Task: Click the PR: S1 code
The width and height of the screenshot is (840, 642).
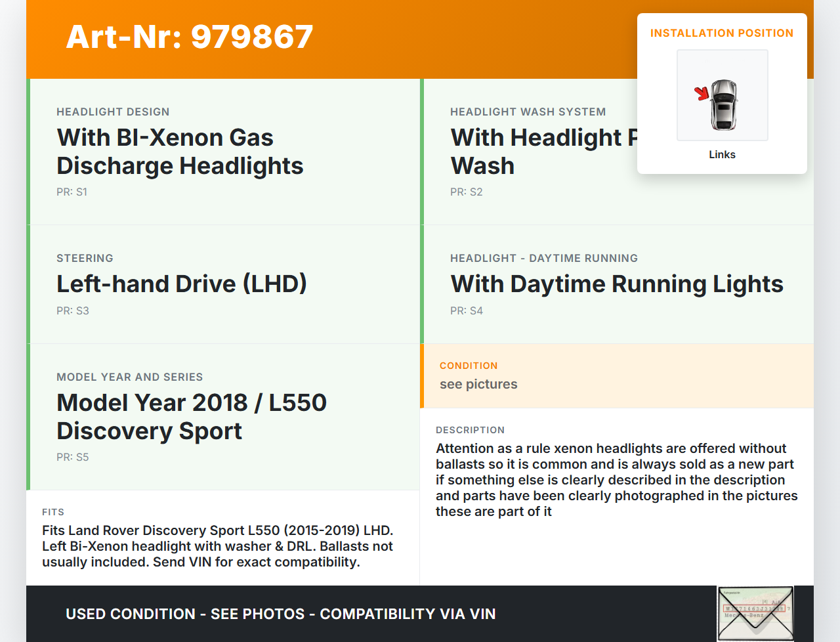Action: pyautogui.click(x=72, y=192)
